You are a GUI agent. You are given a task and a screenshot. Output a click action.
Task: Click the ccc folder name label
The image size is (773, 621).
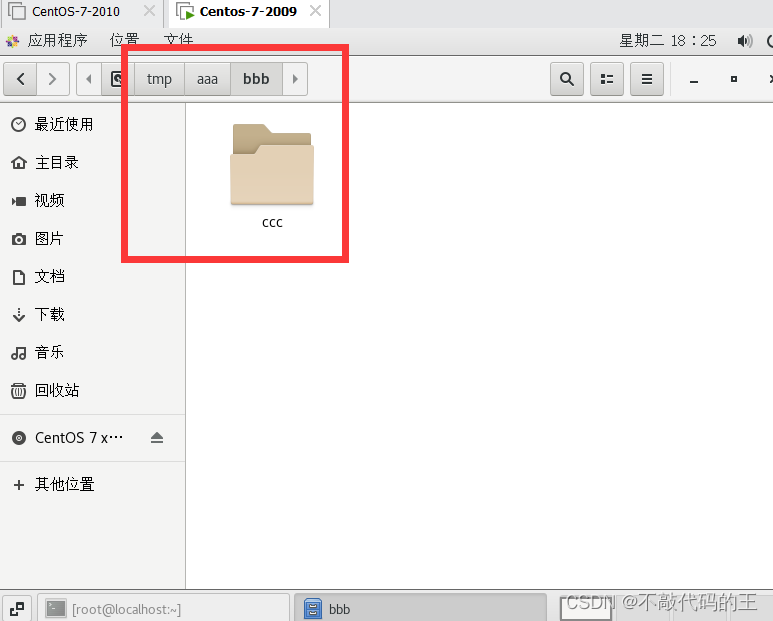point(272,223)
